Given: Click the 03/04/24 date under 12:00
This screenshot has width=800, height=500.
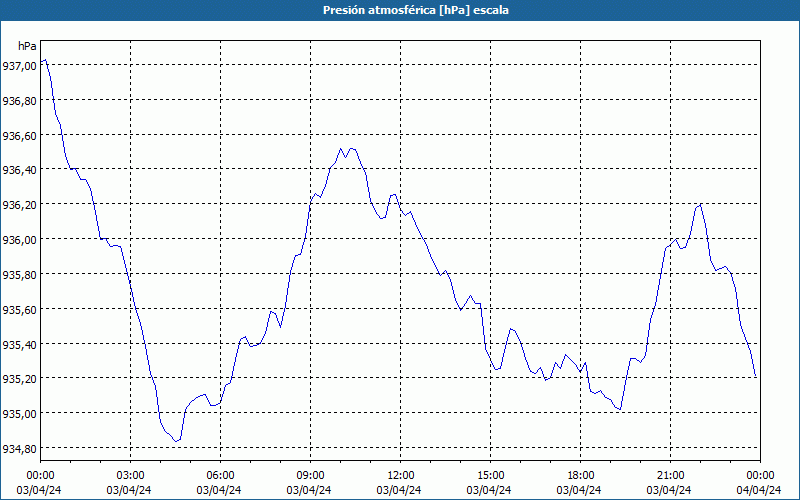Looking at the screenshot, I should click(399, 490).
